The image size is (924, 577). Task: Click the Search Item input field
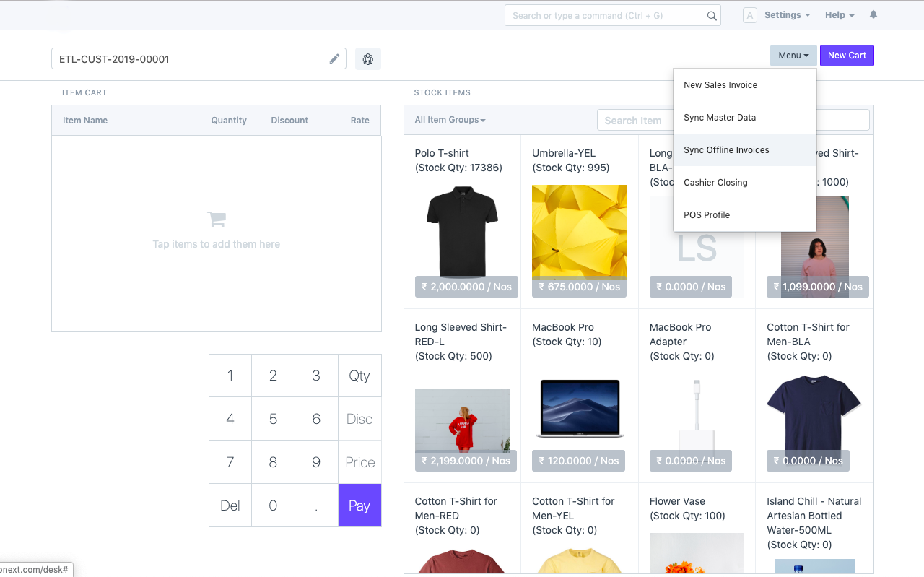tap(633, 121)
